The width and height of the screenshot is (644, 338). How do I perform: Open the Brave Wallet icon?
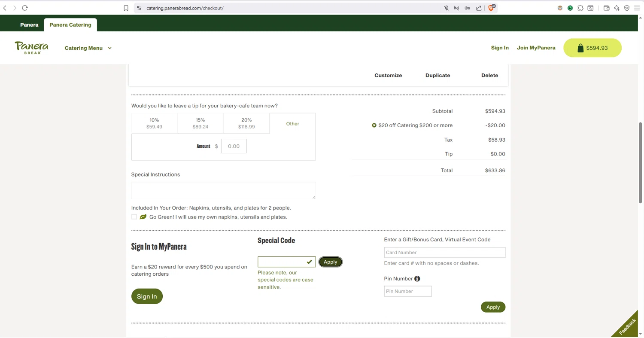coord(607,8)
